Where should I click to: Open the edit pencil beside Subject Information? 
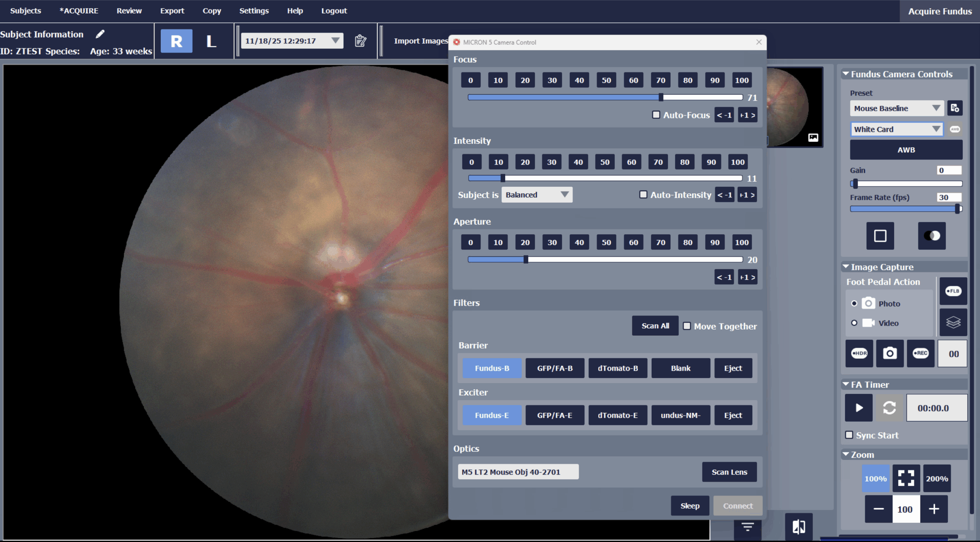[100, 34]
